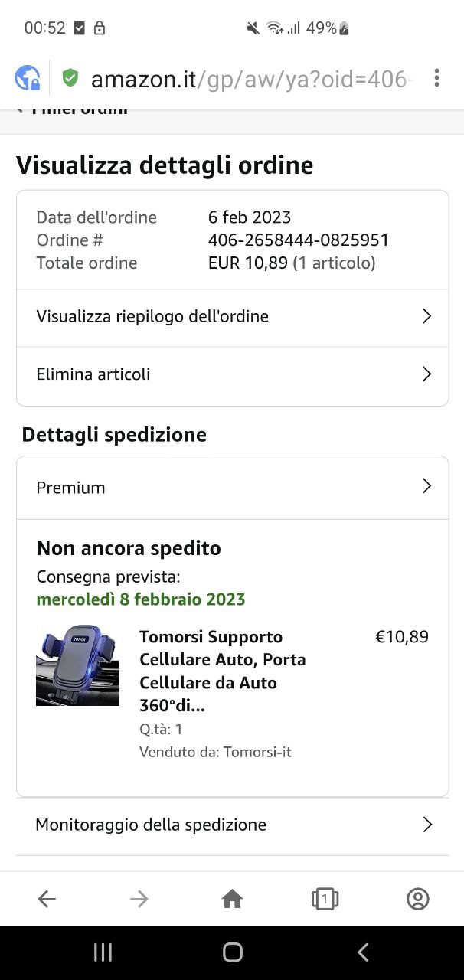Expand the Premium shipping chevron
The width and height of the screenshot is (464, 980).
tap(427, 486)
